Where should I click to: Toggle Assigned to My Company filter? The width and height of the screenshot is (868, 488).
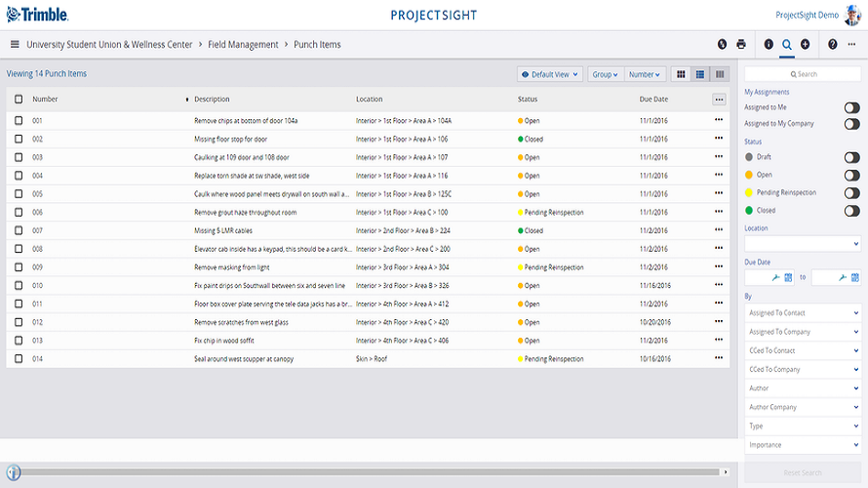pyautogui.click(x=852, y=124)
